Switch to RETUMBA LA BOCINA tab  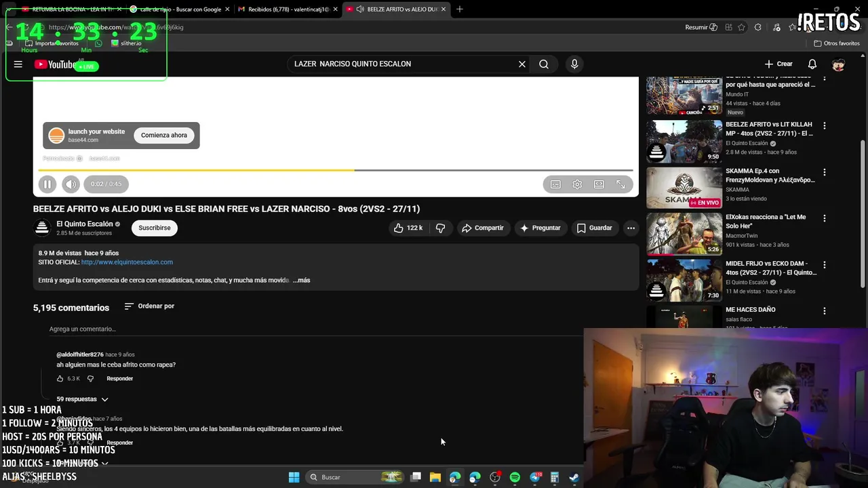[x=71, y=9]
